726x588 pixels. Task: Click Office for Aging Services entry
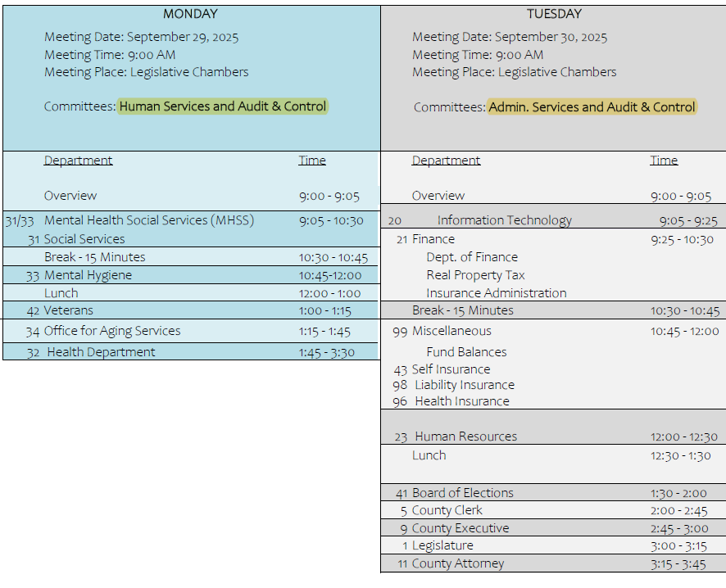coord(112,331)
